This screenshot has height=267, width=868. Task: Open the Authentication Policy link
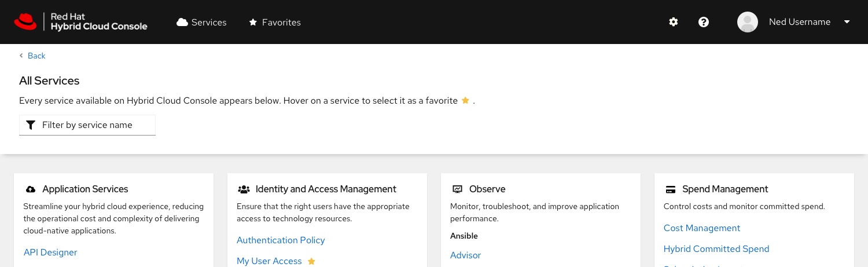pos(281,240)
